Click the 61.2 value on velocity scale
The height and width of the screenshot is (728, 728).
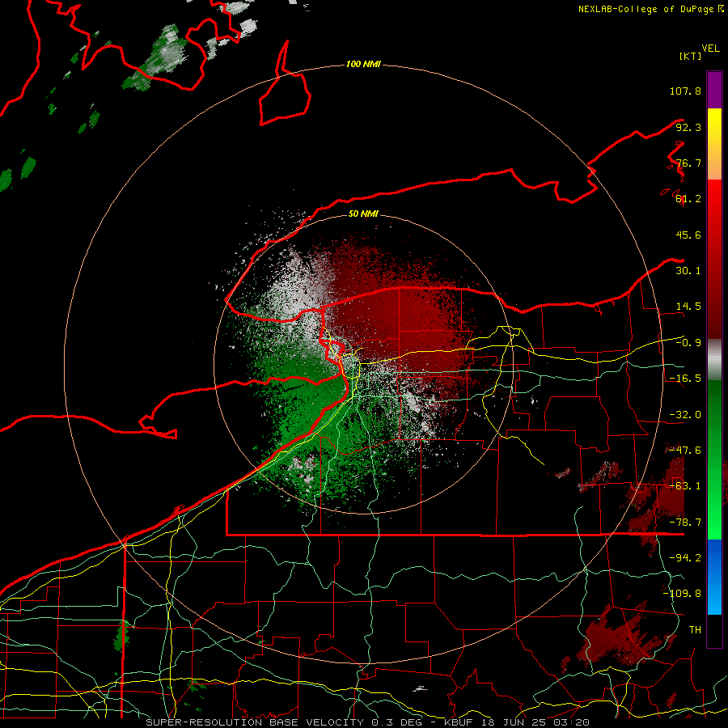pos(688,199)
